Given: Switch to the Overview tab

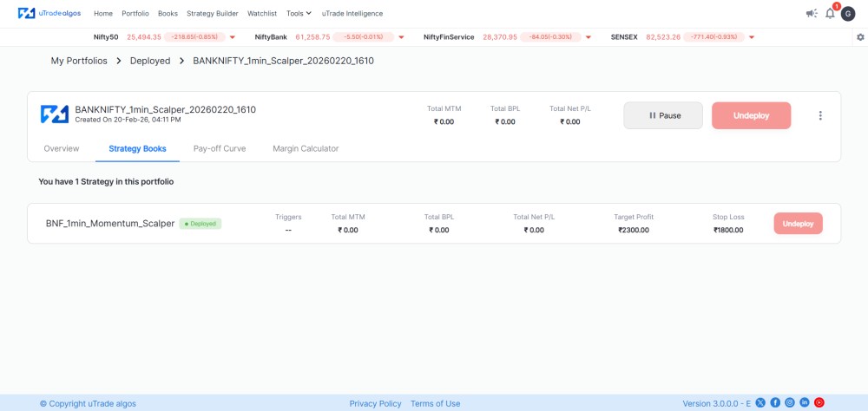Looking at the screenshot, I should (62, 148).
